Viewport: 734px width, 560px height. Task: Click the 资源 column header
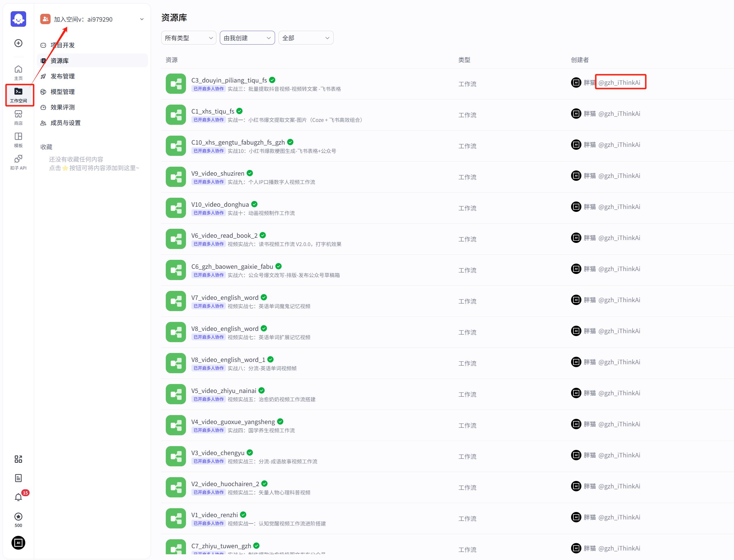point(172,60)
